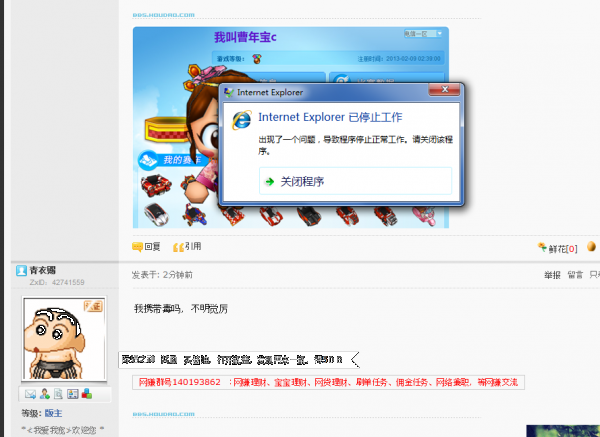
Task: Close the Internet Explorer error dialog
Action: (444, 90)
